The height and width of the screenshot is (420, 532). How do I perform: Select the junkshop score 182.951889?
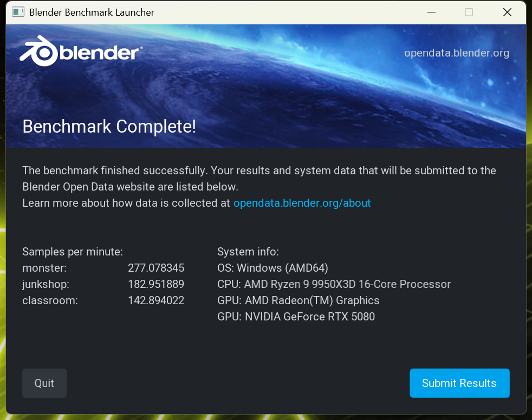[156, 284]
